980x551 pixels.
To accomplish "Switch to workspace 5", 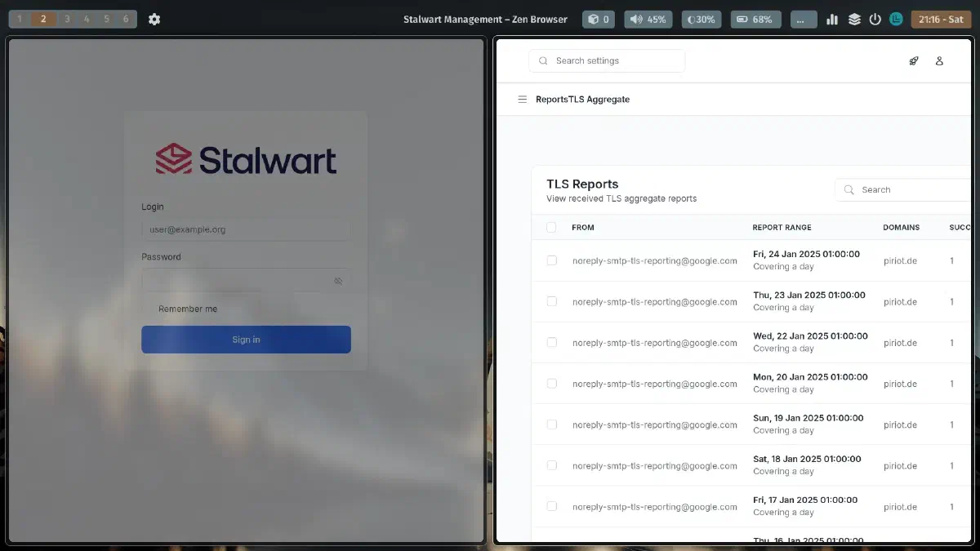I will tap(106, 19).
